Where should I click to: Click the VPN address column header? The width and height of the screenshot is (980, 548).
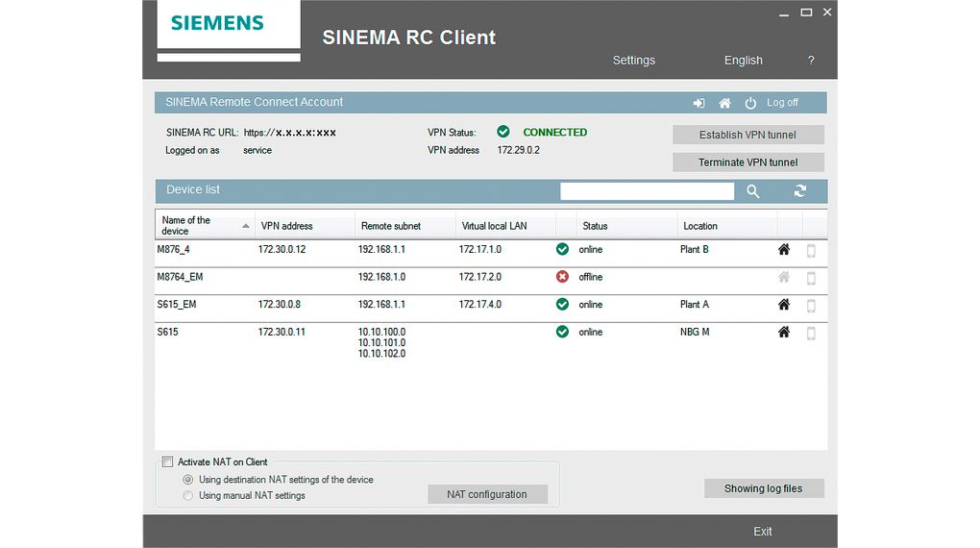tap(305, 226)
